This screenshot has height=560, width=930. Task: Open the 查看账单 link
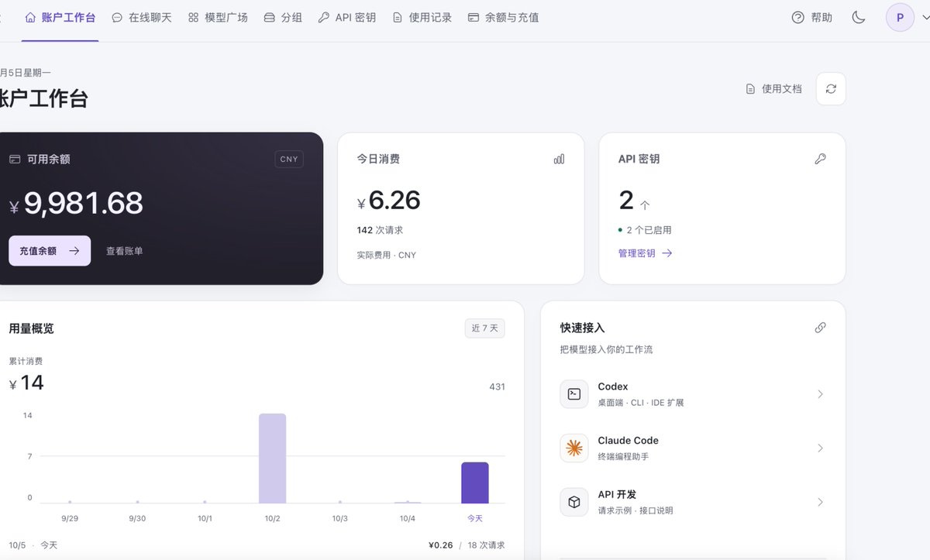tap(125, 251)
